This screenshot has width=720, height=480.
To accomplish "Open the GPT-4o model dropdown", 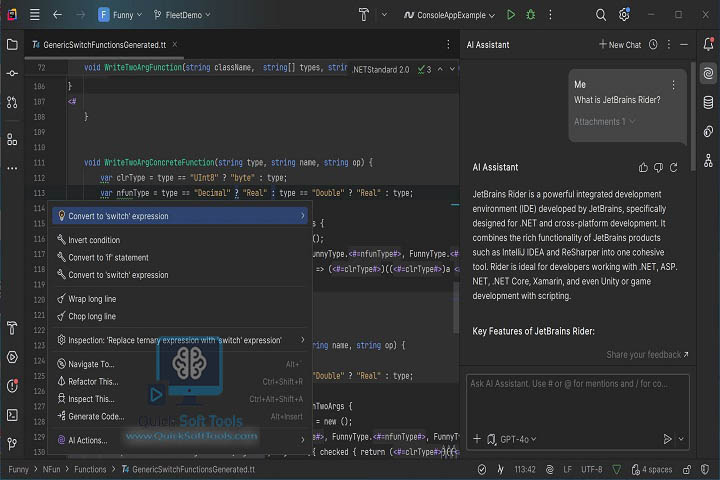I will [518, 440].
